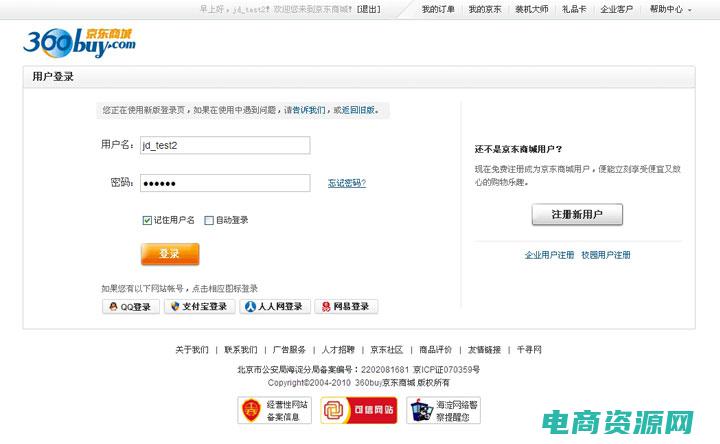Open the 可信网站 trust badge
This screenshot has width=720, height=444.
click(359, 410)
